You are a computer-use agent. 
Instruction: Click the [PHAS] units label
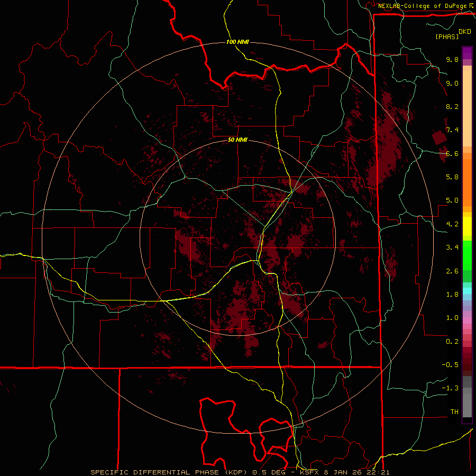click(447, 36)
